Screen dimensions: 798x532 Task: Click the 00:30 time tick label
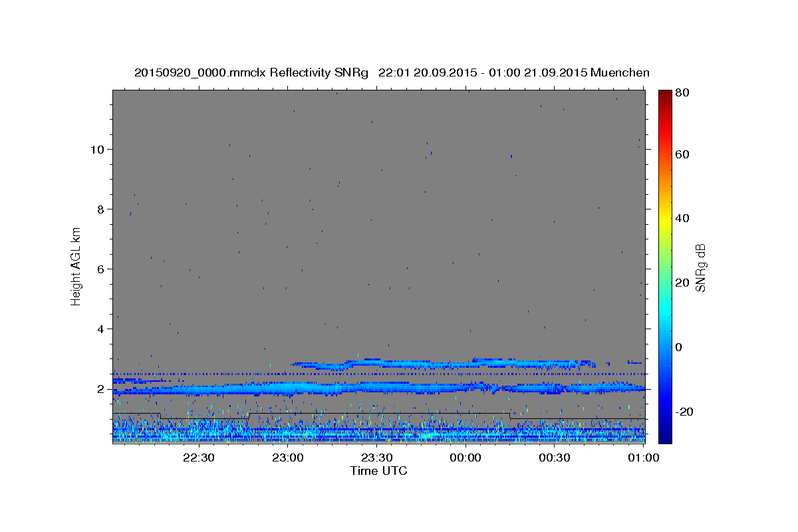554,458
